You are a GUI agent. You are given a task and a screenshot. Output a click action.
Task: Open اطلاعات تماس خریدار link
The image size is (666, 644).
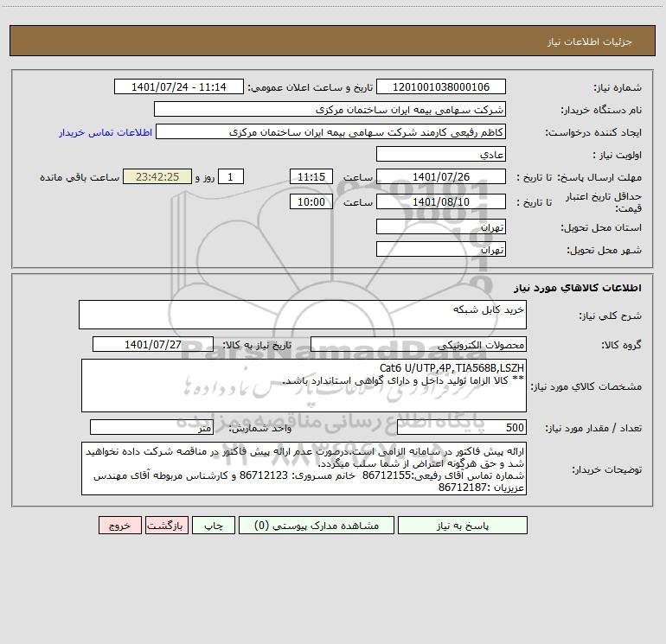(106, 132)
